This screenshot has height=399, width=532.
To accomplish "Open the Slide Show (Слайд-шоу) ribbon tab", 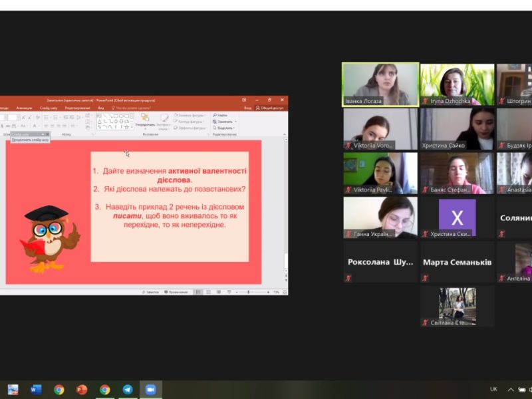I will tap(49, 107).
